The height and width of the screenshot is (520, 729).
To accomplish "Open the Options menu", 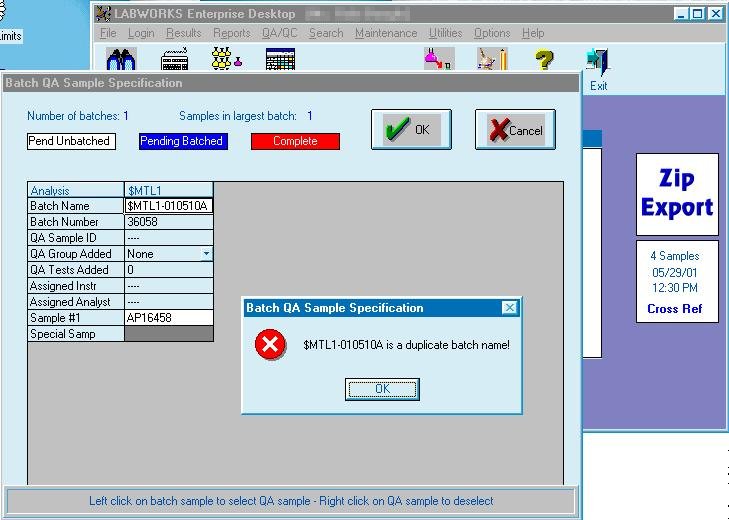I will coord(492,33).
